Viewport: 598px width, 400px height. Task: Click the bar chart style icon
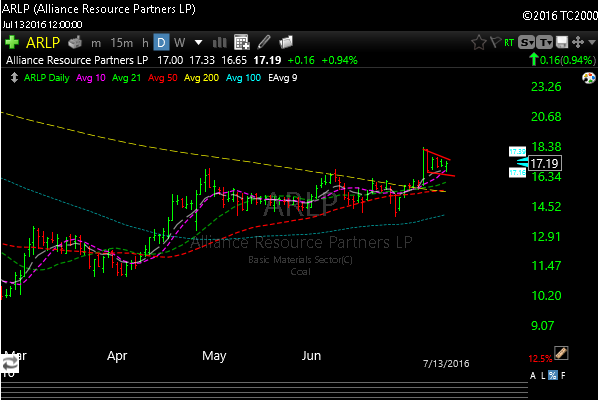220,43
